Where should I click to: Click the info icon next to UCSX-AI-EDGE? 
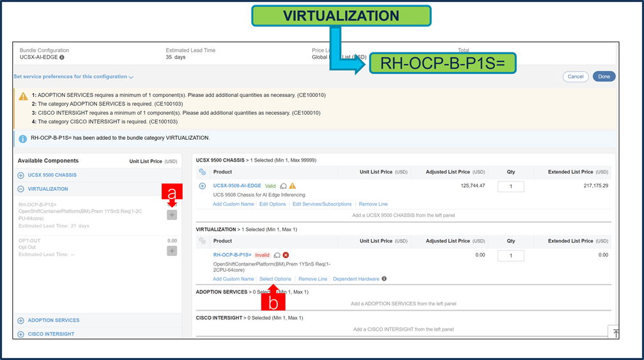pyautogui.click(x=62, y=57)
